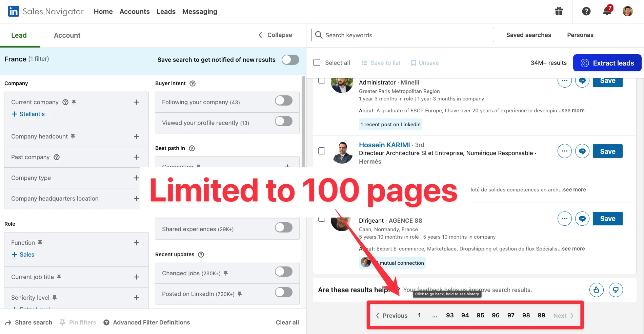
Task: Expand Seniority level filter
Action: (137, 298)
